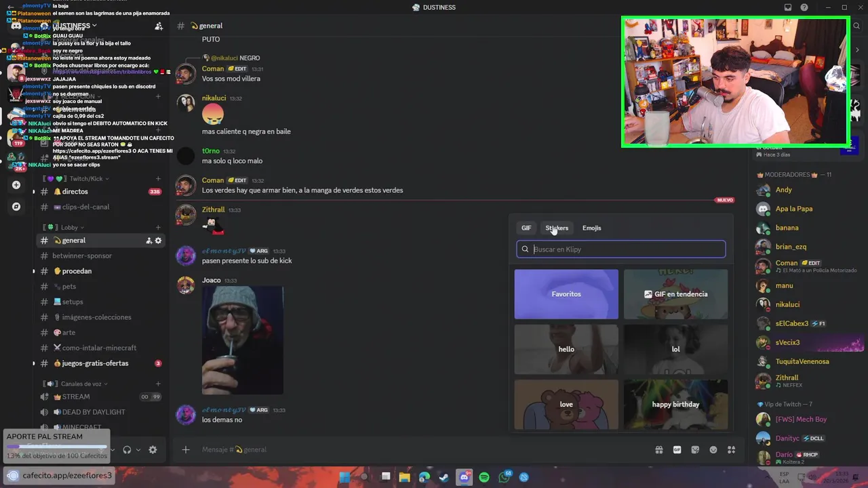Open the gift Nitro icon in message bar
Screen dimensions: 868x488
tap(658, 449)
